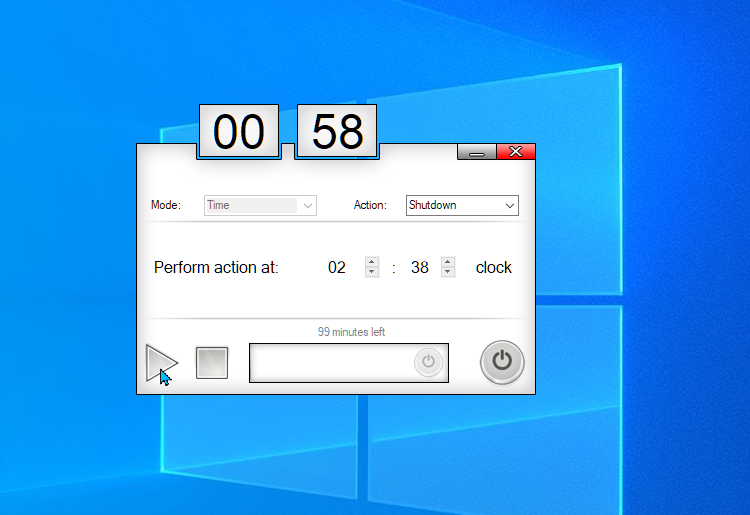Screen dimensions: 750x515
Task: Open the Mode dropdown showing Time
Action: point(260,205)
